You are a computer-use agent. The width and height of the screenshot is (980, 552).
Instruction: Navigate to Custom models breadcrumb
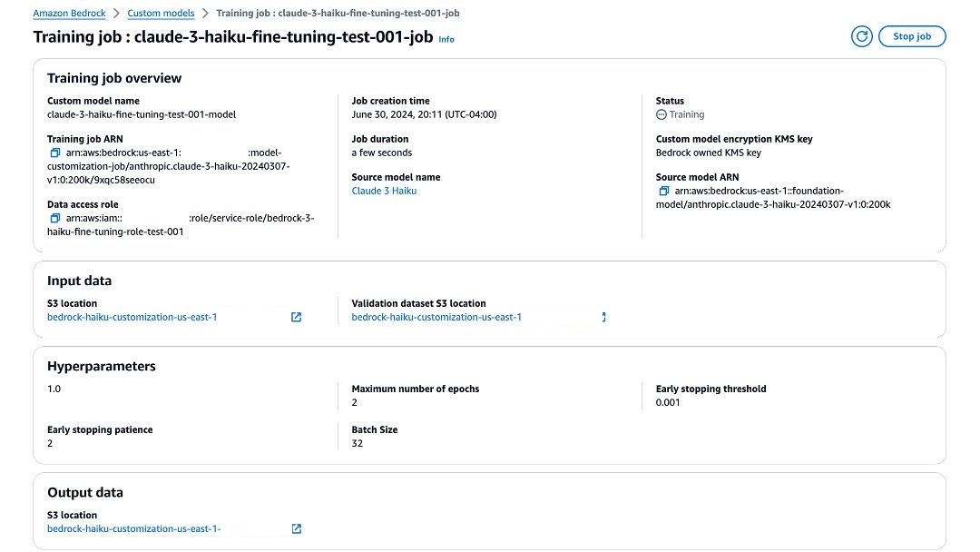(x=161, y=14)
